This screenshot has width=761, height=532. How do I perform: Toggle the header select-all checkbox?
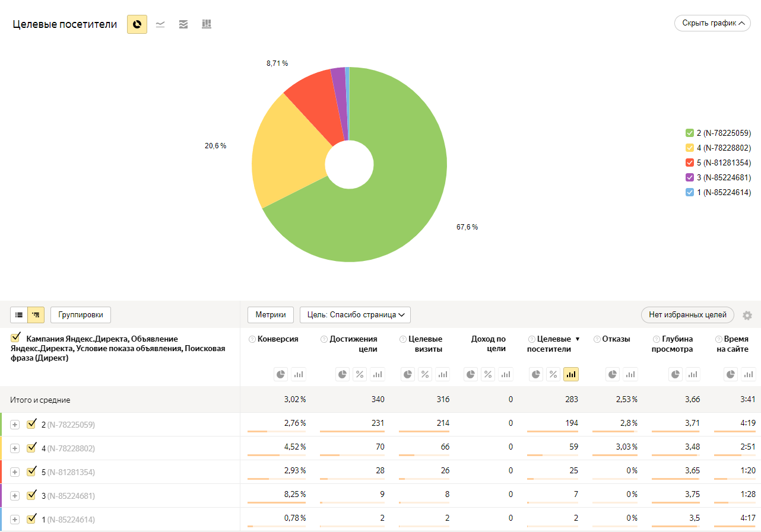point(16,337)
